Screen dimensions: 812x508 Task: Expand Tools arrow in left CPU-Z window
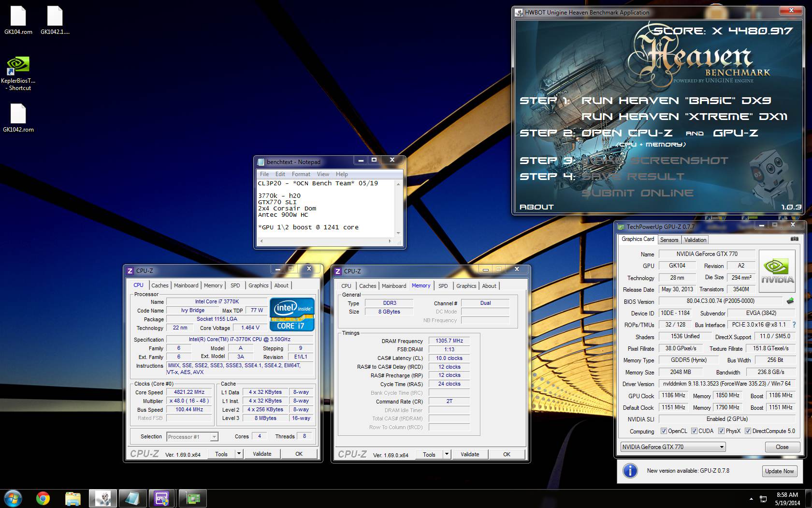[239, 454]
